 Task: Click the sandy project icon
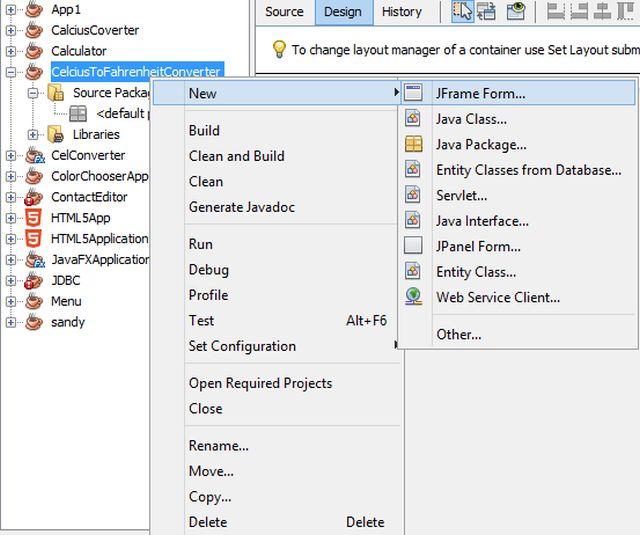click(x=34, y=322)
